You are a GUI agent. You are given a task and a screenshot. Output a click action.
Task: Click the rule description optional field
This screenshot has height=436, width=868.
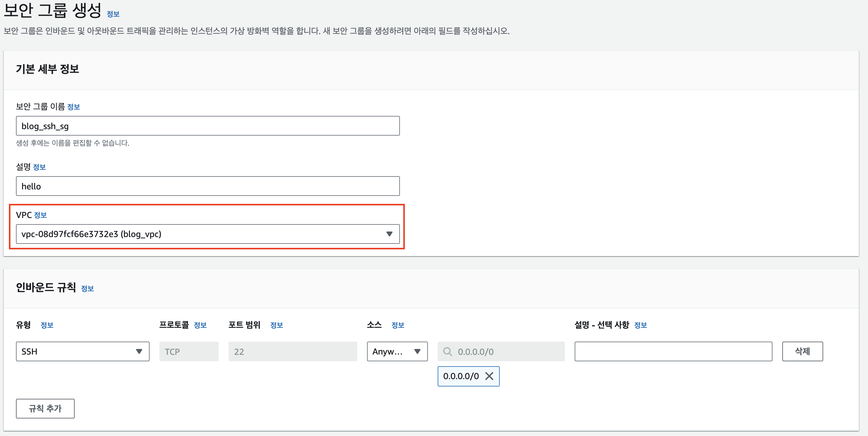click(x=673, y=351)
